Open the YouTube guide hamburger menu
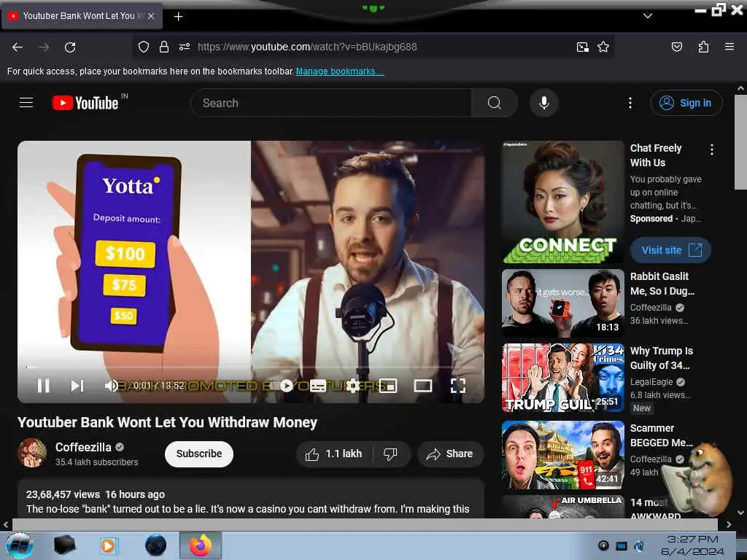The width and height of the screenshot is (747, 560). [26, 102]
